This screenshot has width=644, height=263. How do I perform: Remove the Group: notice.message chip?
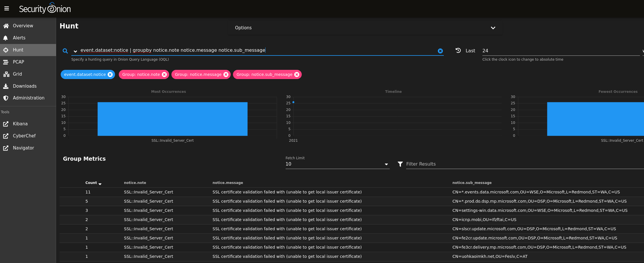226,74
